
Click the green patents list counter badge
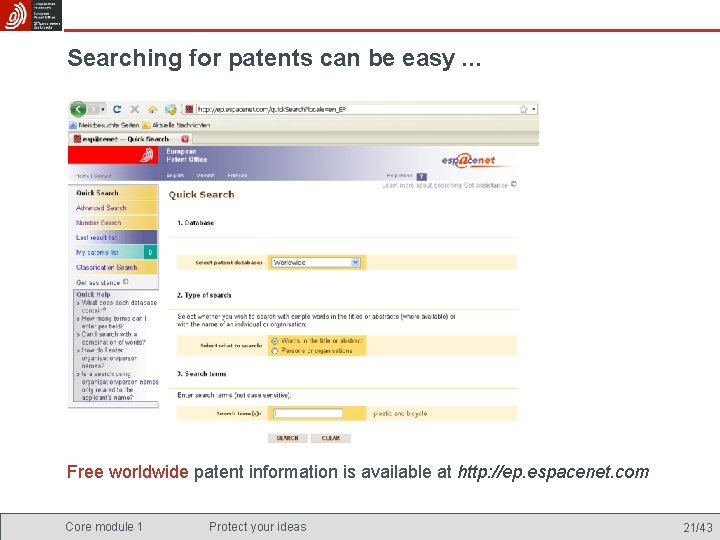(151, 252)
